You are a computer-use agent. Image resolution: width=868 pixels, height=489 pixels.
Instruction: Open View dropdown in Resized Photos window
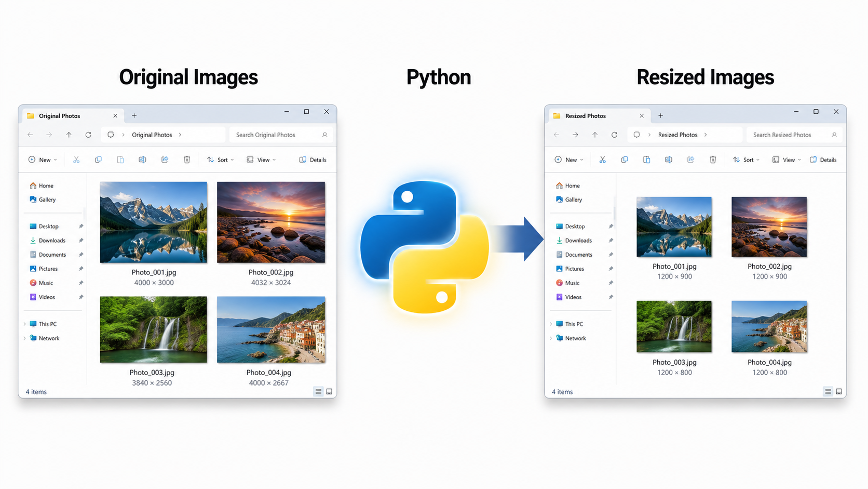pos(786,160)
